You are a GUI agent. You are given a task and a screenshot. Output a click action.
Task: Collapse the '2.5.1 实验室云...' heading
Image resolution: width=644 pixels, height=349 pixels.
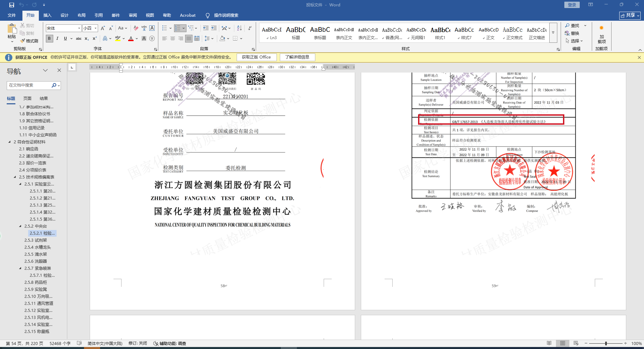pyautogui.click(x=20, y=184)
